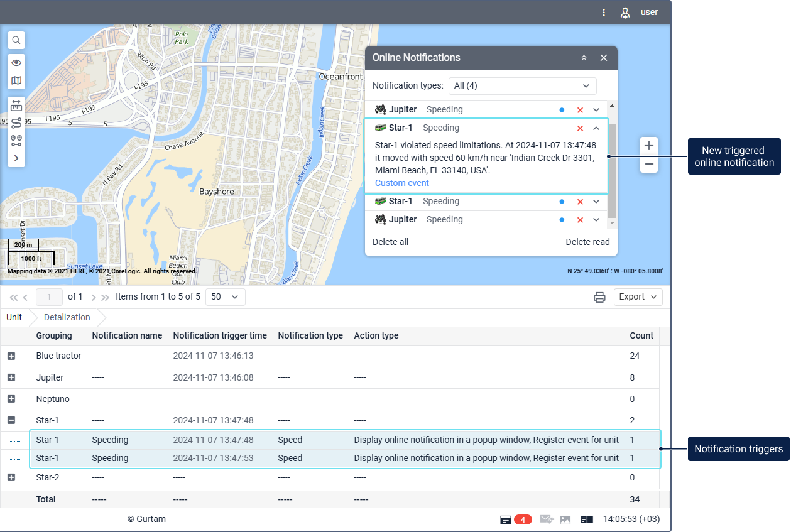Zoom out on the map
Viewport: 791px width, 532px height.
click(x=649, y=165)
